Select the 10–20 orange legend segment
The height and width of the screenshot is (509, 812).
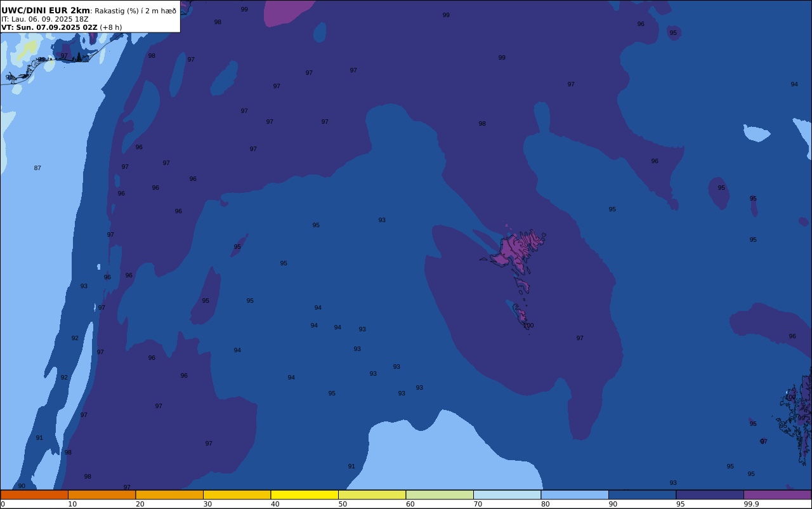pos(101,494)
